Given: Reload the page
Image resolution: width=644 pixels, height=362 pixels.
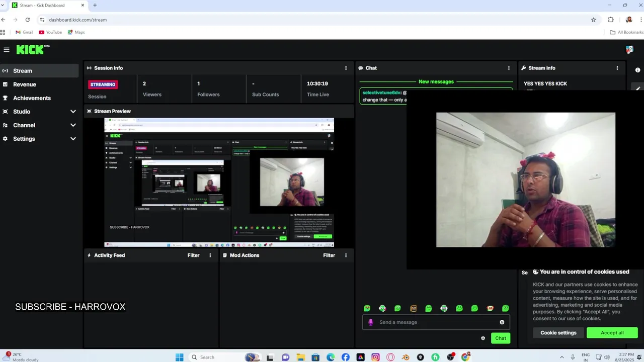Looking at the screenshot, I should pos(28,20).
